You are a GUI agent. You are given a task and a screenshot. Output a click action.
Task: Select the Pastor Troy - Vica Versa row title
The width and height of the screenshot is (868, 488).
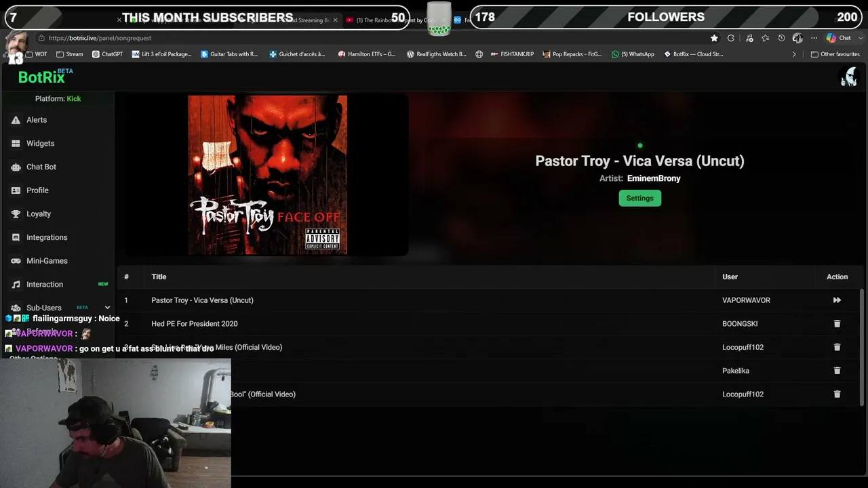pos(202,300)
